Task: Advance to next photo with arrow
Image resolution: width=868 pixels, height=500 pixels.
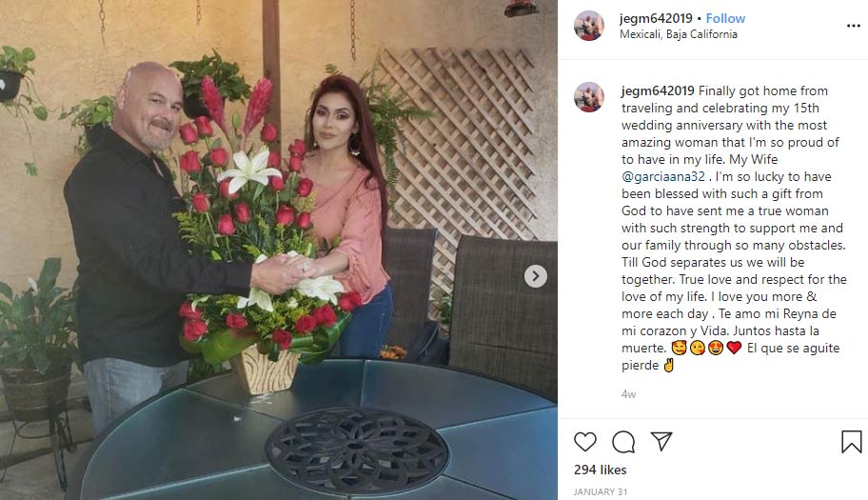Action: 535,276
